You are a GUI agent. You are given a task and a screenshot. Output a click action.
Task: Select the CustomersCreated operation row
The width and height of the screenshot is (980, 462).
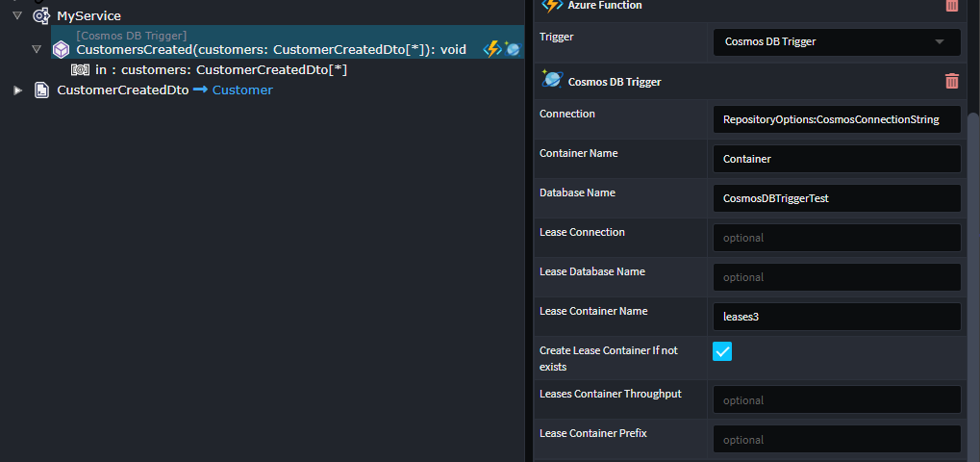288,42
